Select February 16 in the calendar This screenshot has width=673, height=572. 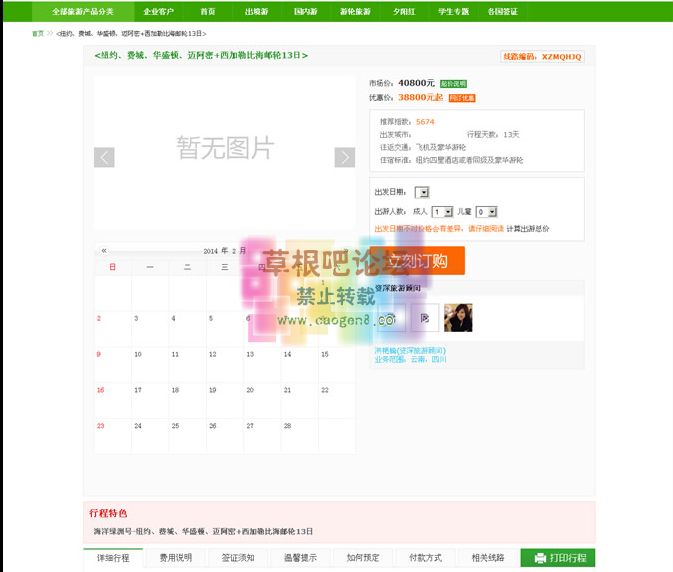pos(113,400)
